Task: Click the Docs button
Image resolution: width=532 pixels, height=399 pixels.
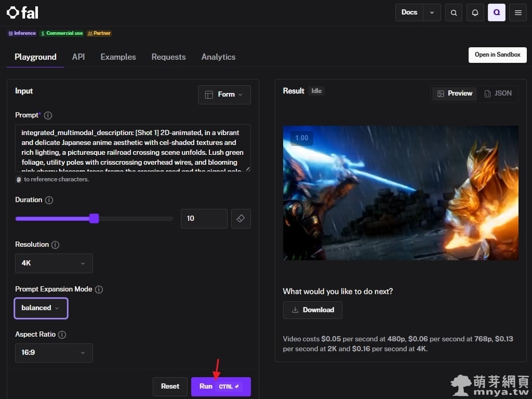Action: (409, 12)
